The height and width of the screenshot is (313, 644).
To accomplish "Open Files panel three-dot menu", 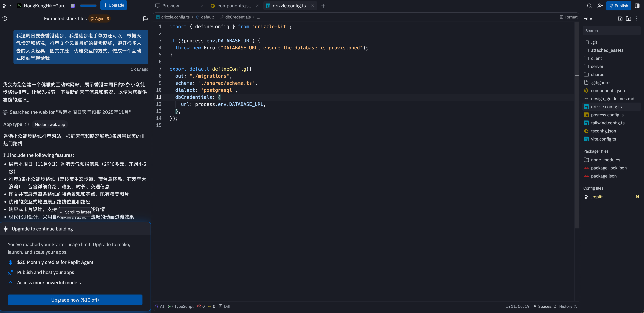I will (637, 18).
